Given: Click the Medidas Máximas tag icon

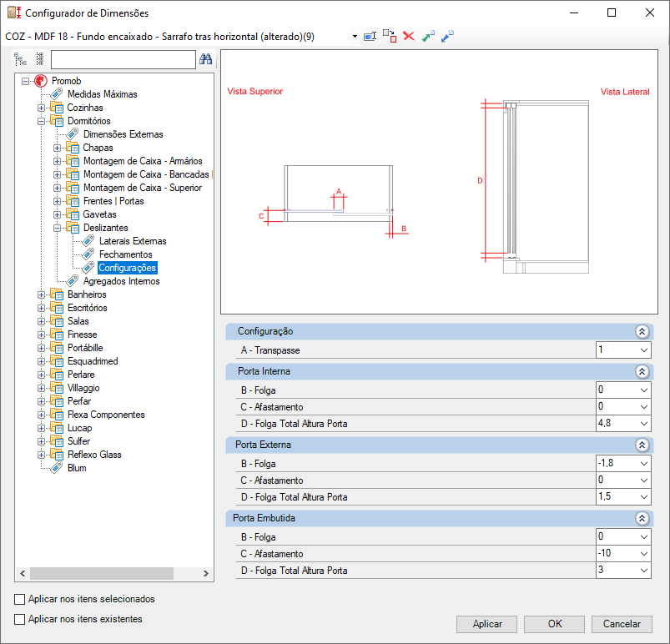Looking at the screenshot, I should [x=57, y=94].
